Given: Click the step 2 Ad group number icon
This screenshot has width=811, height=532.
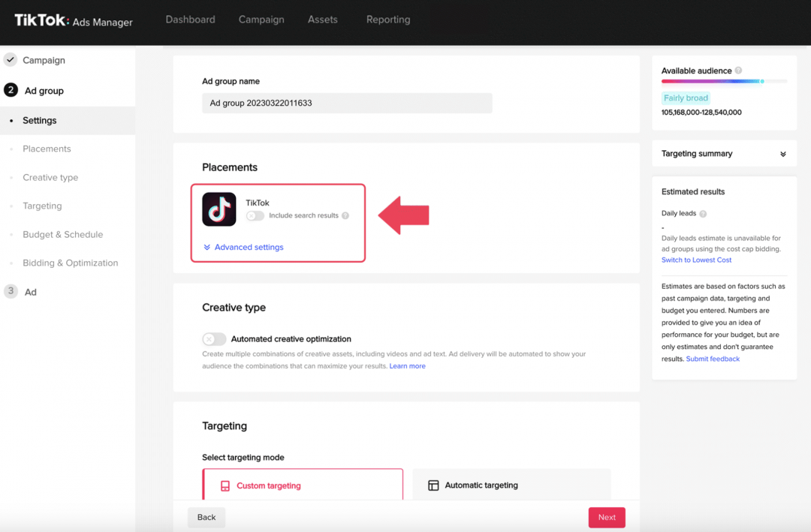Looking at the screenshot, I should pos(11,90).
